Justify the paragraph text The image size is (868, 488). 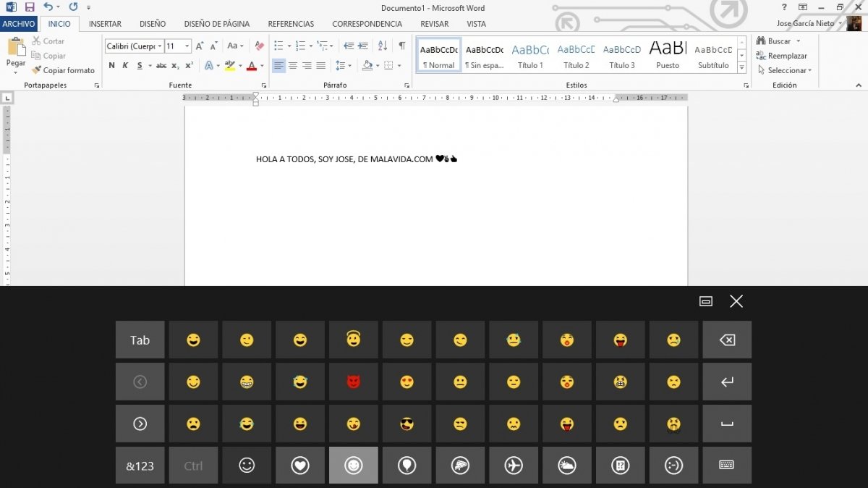pyautogui.click(x=320, y=65)
